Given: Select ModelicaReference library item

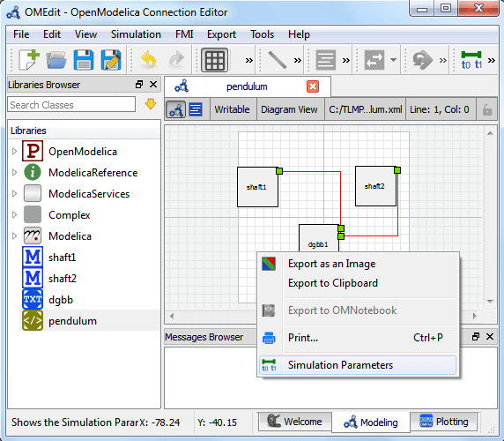Looking at the screenshot, I should [x=93, y=173].
